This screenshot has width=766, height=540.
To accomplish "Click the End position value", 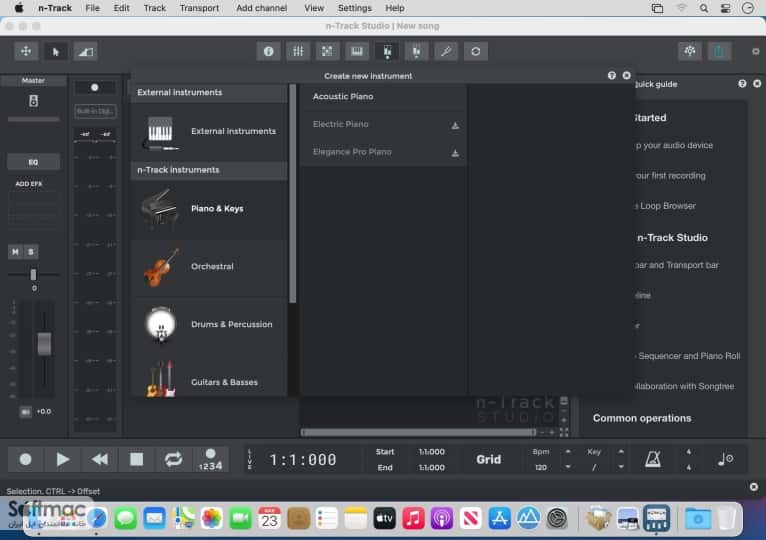I will [x=431, y=468].
